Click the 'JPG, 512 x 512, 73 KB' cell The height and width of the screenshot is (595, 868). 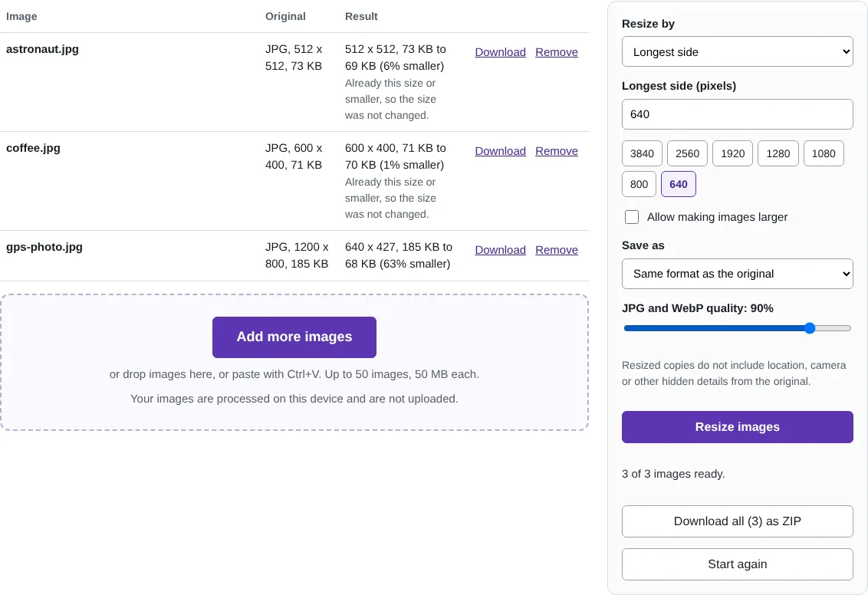click(x=294, y=58)
